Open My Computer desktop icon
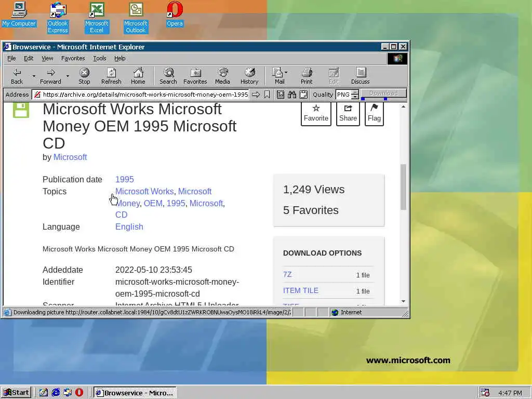Screen dimensions: 532x399 click(19, 14)
